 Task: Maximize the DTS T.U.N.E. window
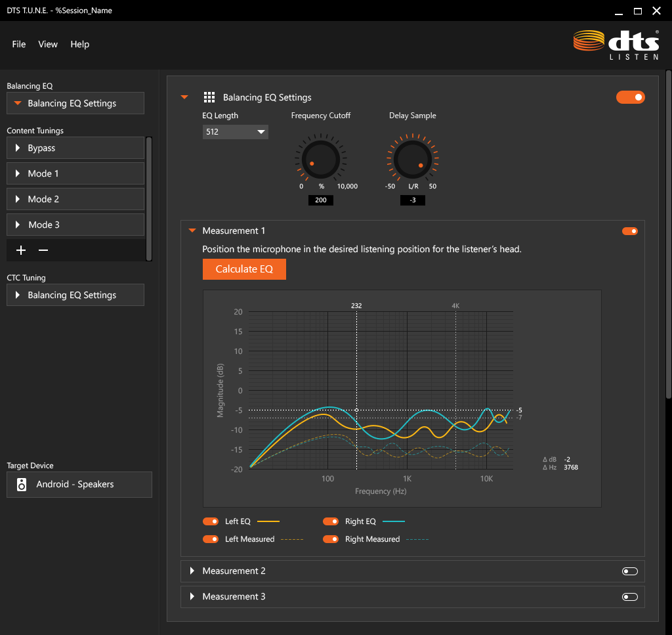[x=638, y=11]
